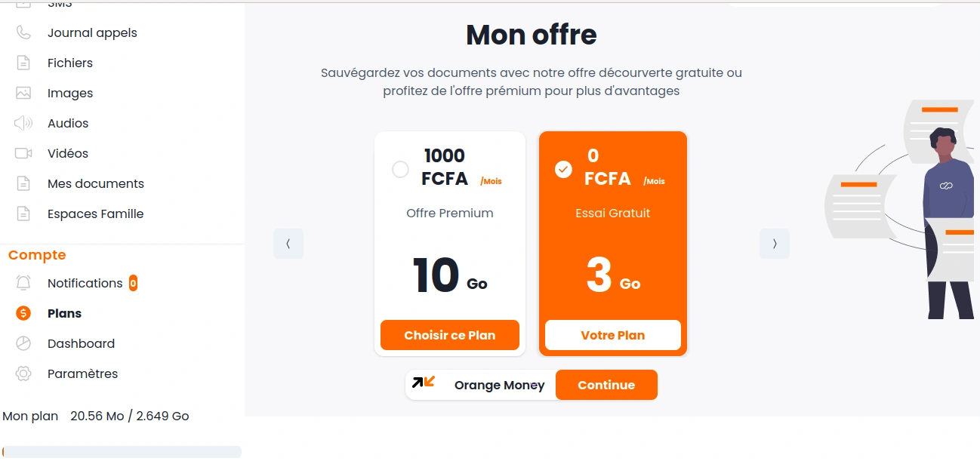Click the bell icon for Notifications
Image resolution: width=980 pixels, height=461 pixels.
pyautogui.click(x=23, y=284)
